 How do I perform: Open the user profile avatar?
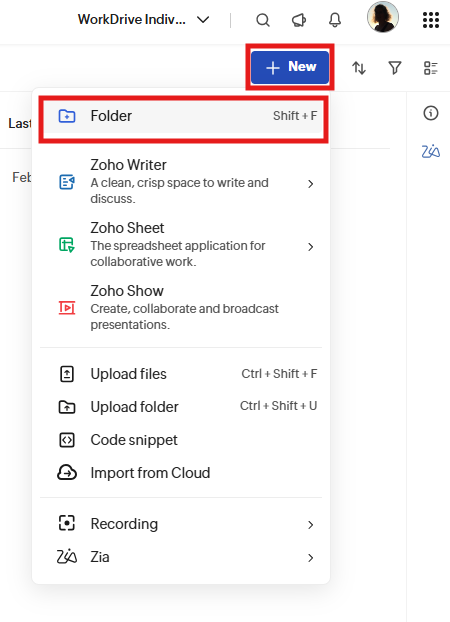pos(383,17)
